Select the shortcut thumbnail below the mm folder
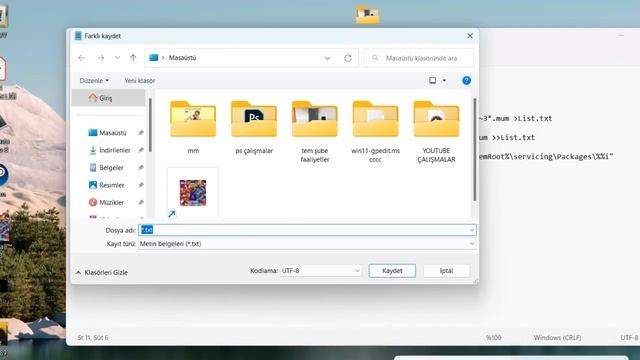Screen dimensions: 640x360 193,193
